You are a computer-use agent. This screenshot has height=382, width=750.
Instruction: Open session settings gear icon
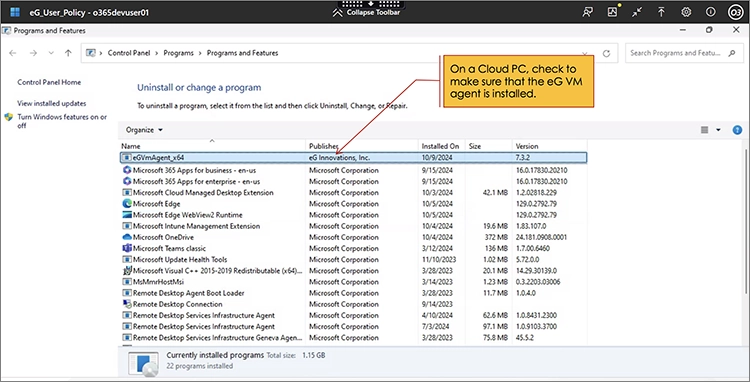coord(686,12)
